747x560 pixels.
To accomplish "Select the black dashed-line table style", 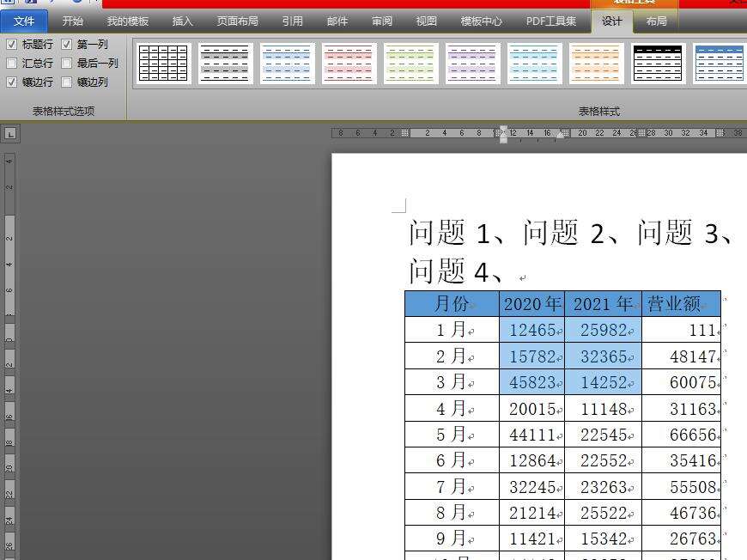I will [225, 64].
